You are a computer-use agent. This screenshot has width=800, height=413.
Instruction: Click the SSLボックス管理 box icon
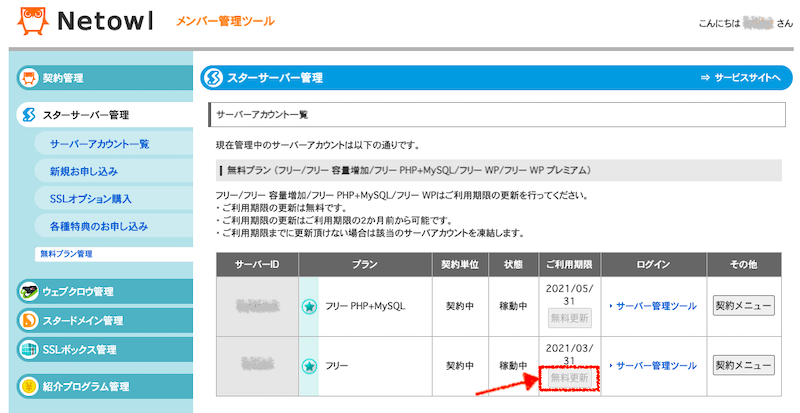pos(29,350)
